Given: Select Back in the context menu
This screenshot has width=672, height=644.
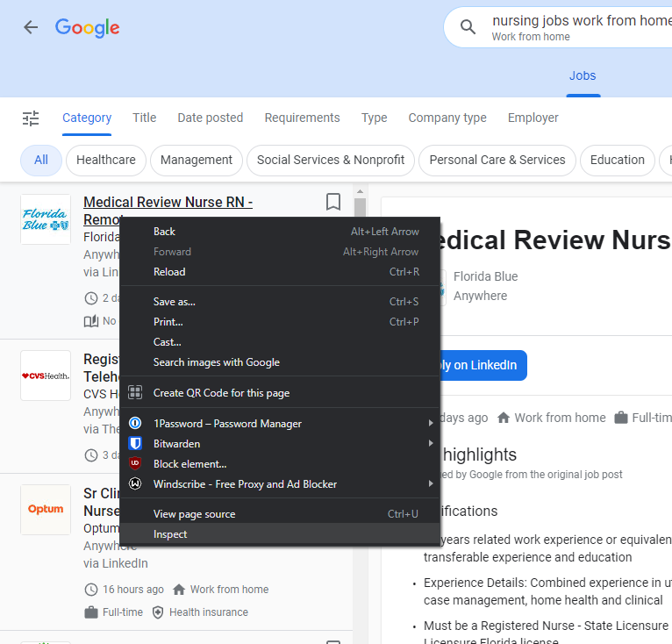Looking at the screenshot, I should (x=280, y=232).
